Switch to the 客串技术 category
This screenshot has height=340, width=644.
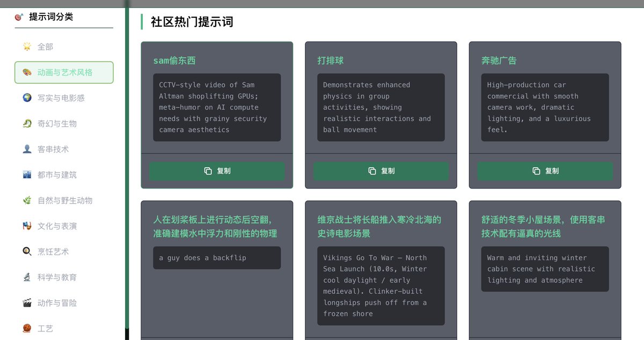pyautogui.click(x=64, y=149)
